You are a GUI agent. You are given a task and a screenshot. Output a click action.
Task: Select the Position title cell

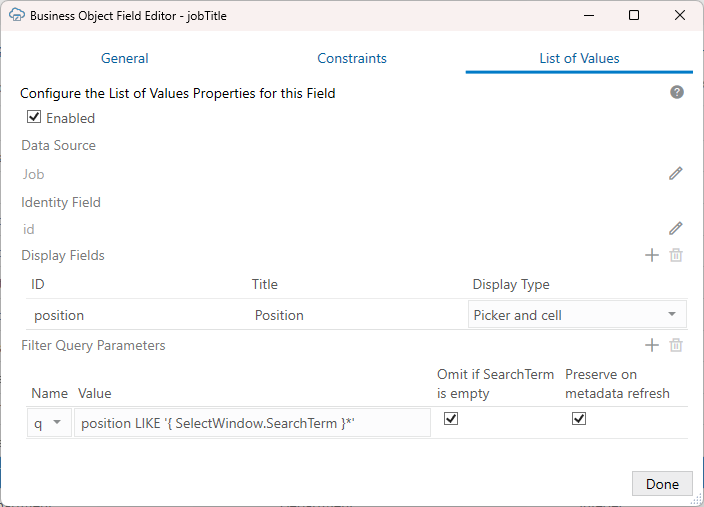279,315
